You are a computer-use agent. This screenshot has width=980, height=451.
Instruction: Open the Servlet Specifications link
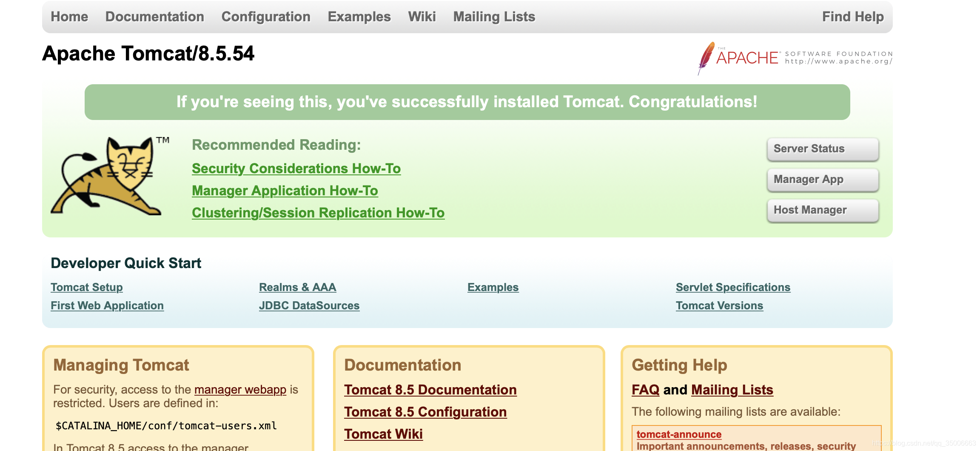733,287
